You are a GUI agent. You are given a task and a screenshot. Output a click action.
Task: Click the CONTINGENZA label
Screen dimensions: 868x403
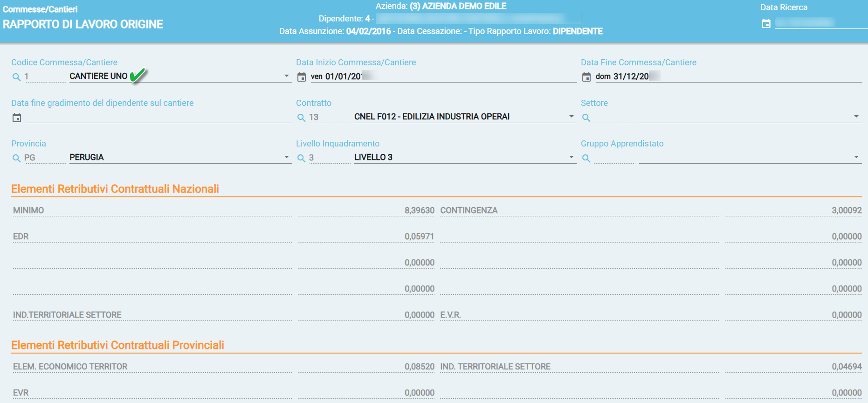tap(469, 210)
